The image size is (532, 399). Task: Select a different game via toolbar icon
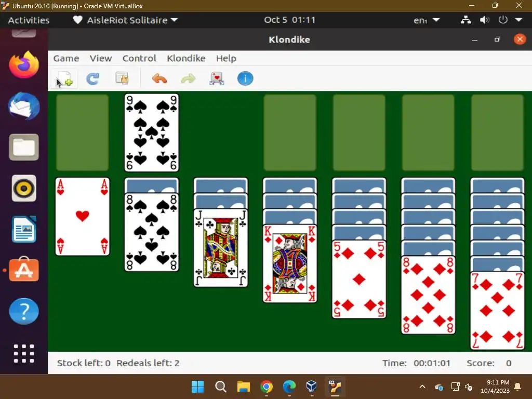point(122,78)
